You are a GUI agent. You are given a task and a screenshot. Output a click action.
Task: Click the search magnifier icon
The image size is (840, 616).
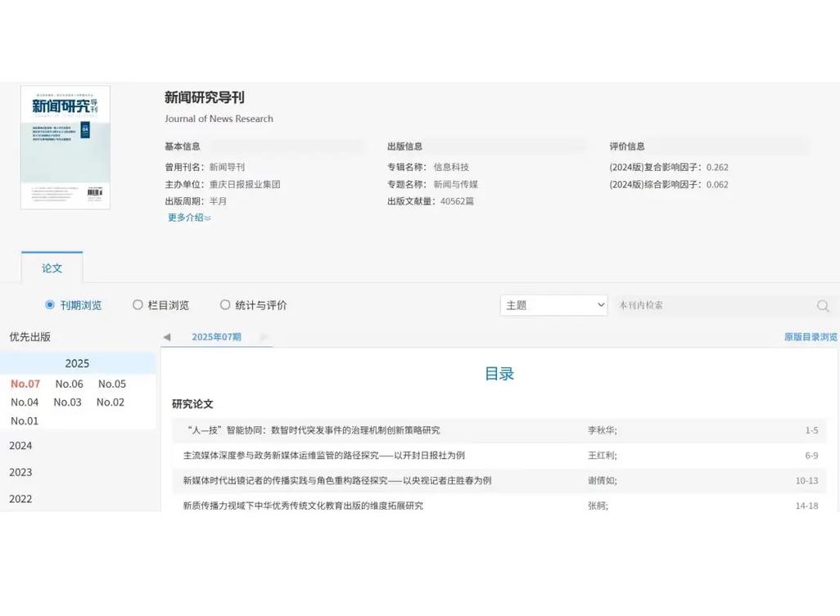click(823, 306)
